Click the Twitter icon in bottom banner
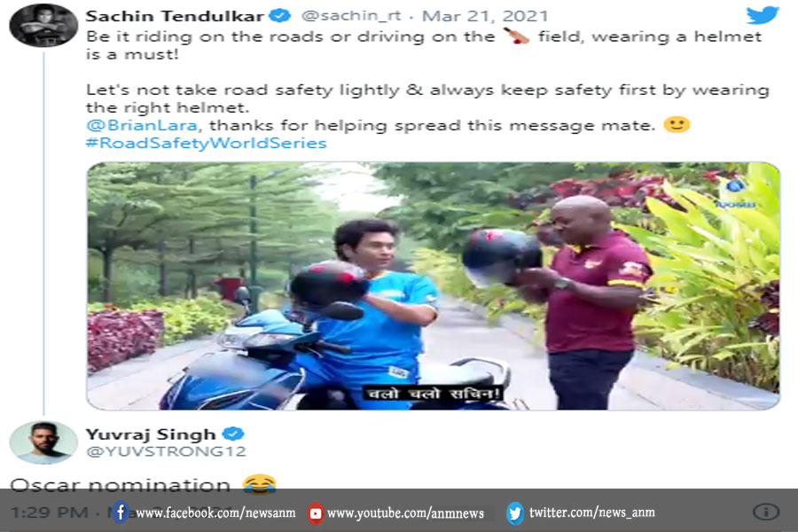798x532 pixels. 514,512
